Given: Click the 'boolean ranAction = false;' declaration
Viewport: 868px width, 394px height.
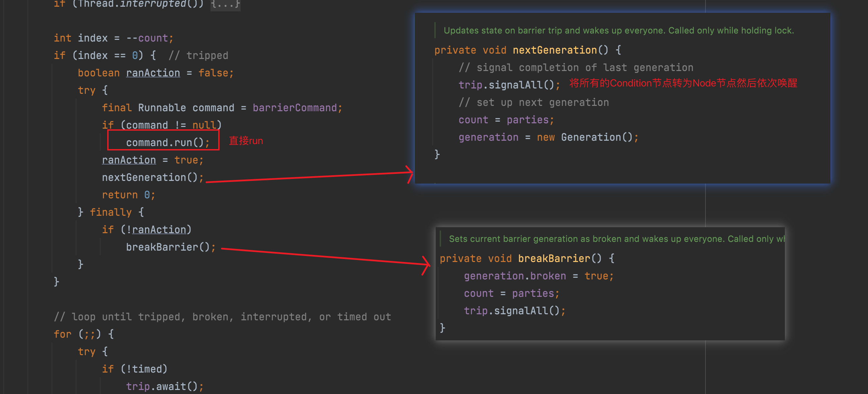Looking at the screenshot, I should click(156, 73).
